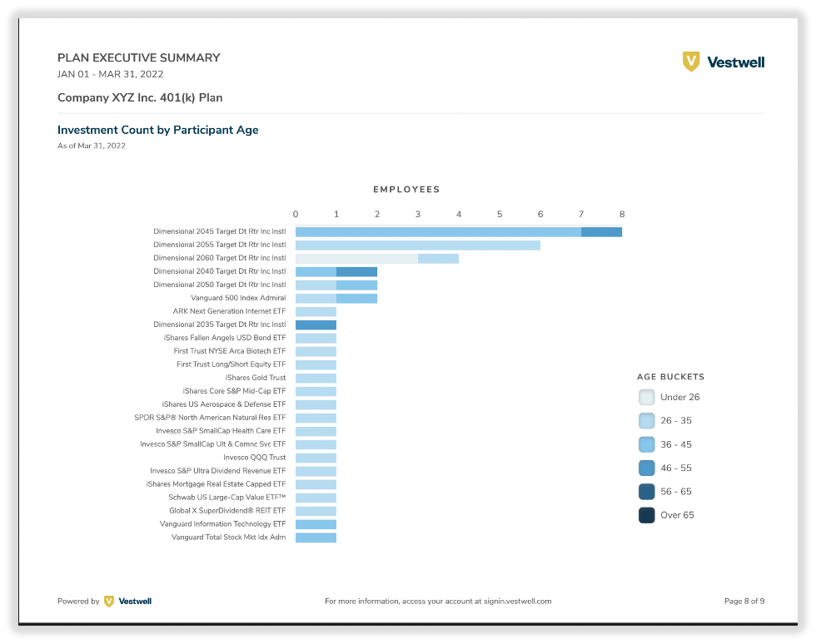Click the axis tick label '4'

point(459,215)
